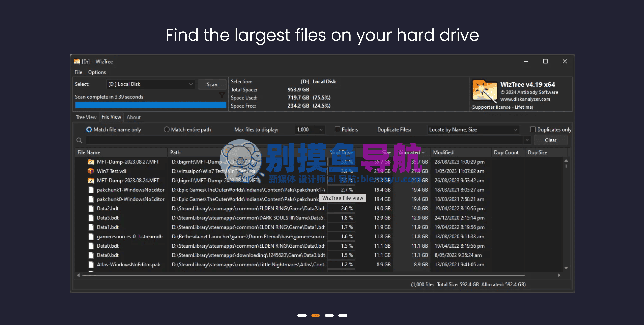This screenshot has height=325, width=644.
Task: Click the horizontal scrollbar right arrow
Action: 559,275
